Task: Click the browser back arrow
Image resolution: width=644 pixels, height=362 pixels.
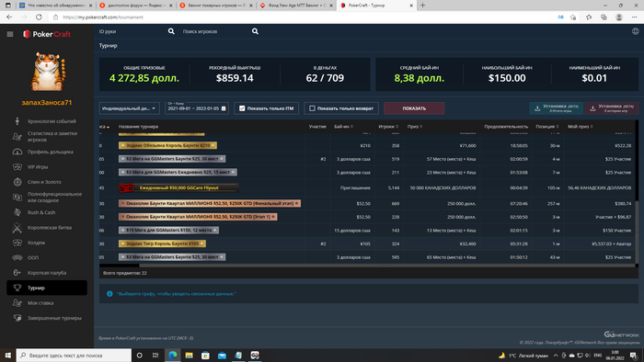Action: pos(9,17)
